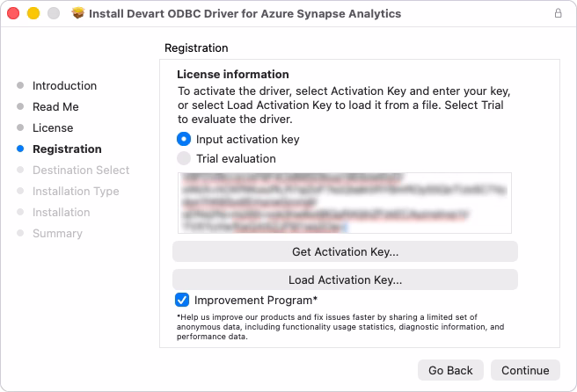Viewport: 577px width, 392px height.
Task: Click the Summary step label
Action: (x=57, y=234)
